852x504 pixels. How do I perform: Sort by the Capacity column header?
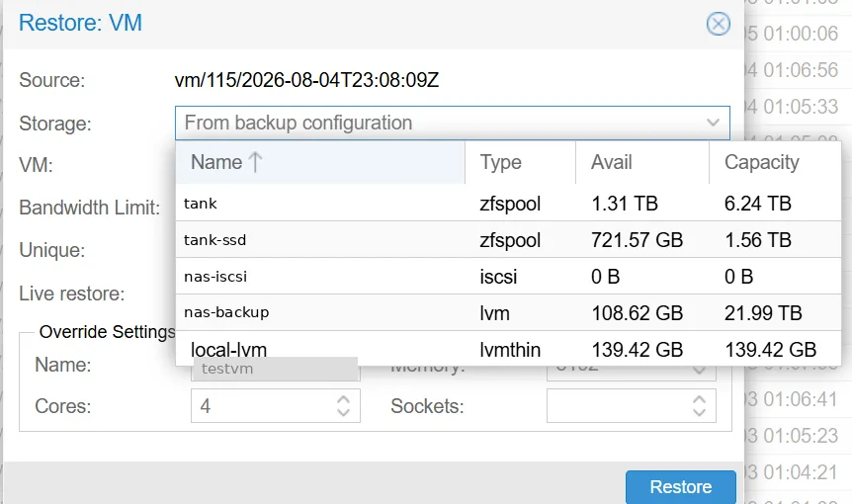pos(775,162)
